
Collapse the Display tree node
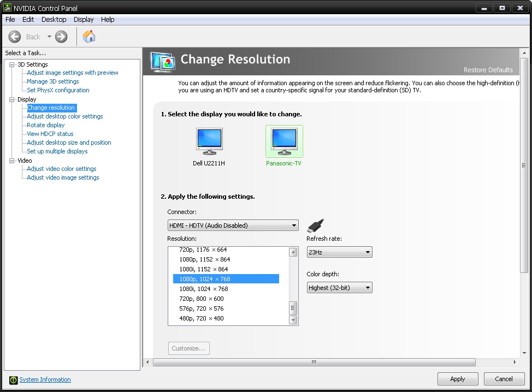[x=12, y=99]
